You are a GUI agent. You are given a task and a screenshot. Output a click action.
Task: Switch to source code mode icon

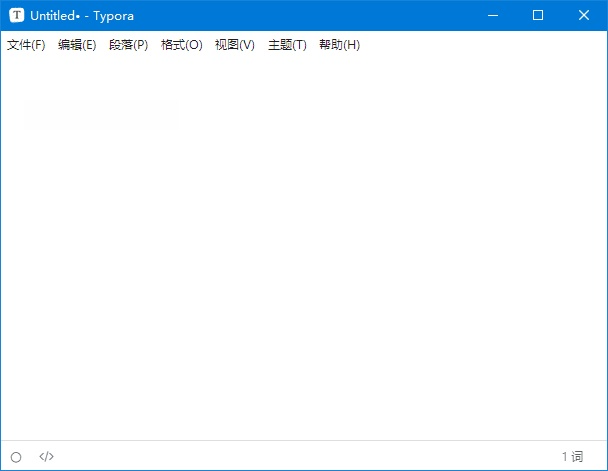pos(46,457)
